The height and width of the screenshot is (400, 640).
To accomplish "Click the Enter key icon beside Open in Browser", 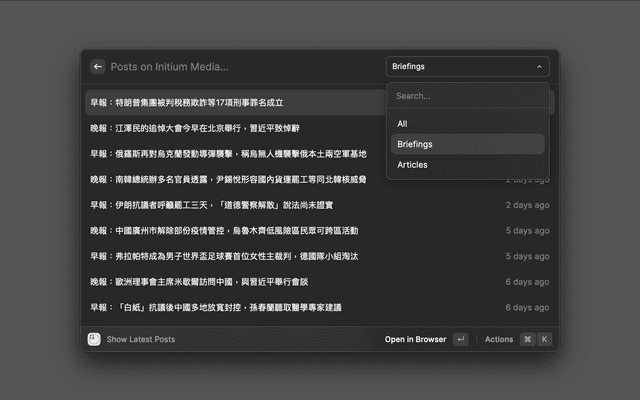I will click(460, 339).
